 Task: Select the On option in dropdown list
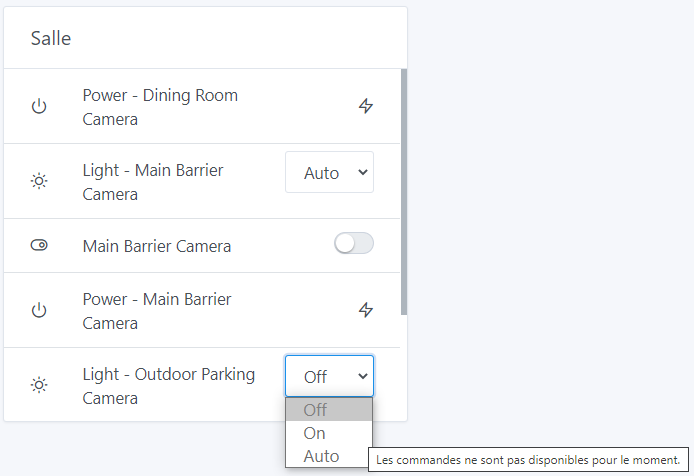(x=329, y=433)
